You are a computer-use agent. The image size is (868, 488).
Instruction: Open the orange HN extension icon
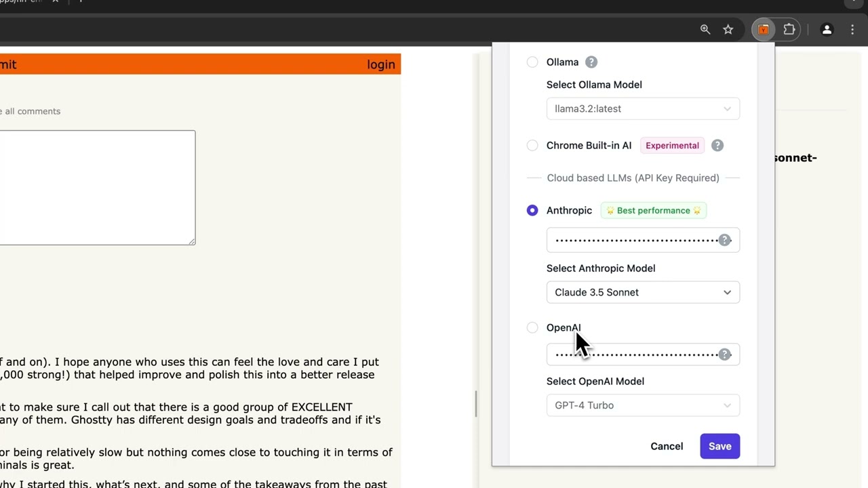[764, 29]
